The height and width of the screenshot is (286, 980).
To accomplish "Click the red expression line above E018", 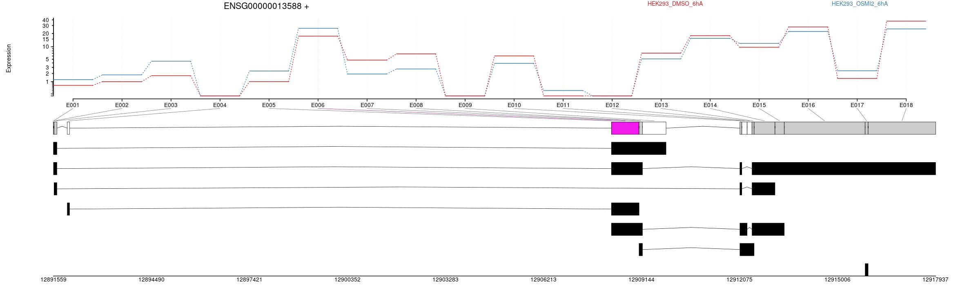I will click(x=906, y=21).
